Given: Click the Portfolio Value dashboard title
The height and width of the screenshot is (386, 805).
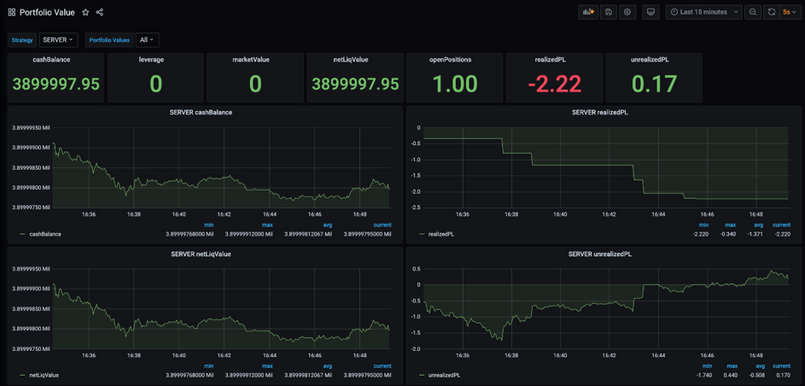Looking at the screenshot, I should [x=48, y=12].
